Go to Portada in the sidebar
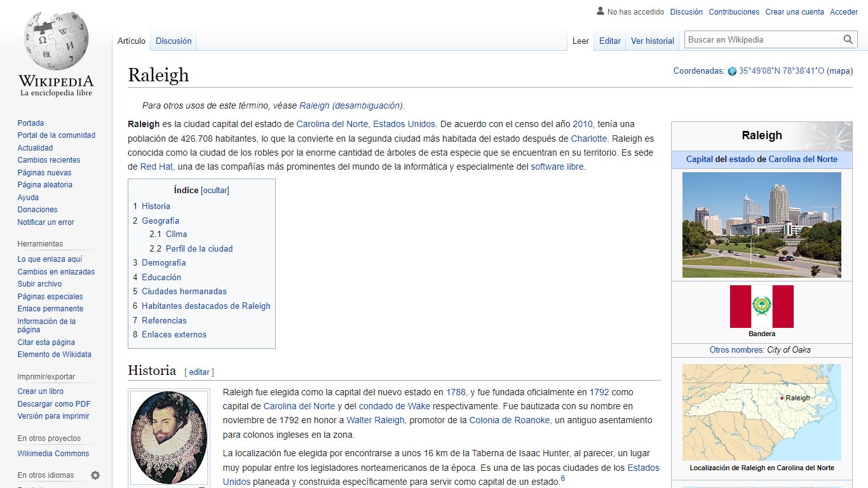868x488 pixels. pos(31,123)
